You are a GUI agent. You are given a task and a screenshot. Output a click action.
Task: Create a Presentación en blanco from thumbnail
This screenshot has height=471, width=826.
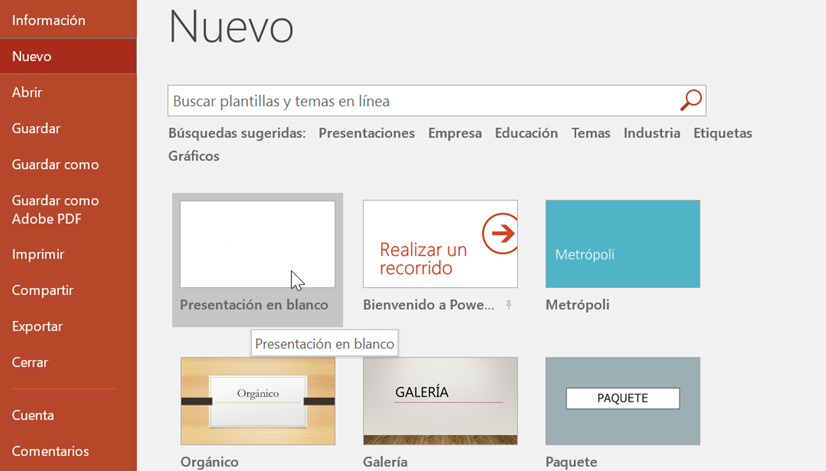[258, 244]
